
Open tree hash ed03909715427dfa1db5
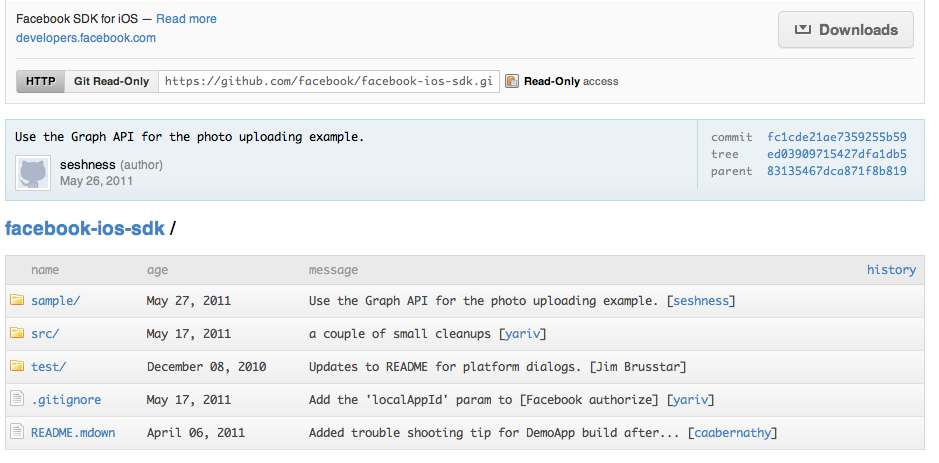click(836, 154)
